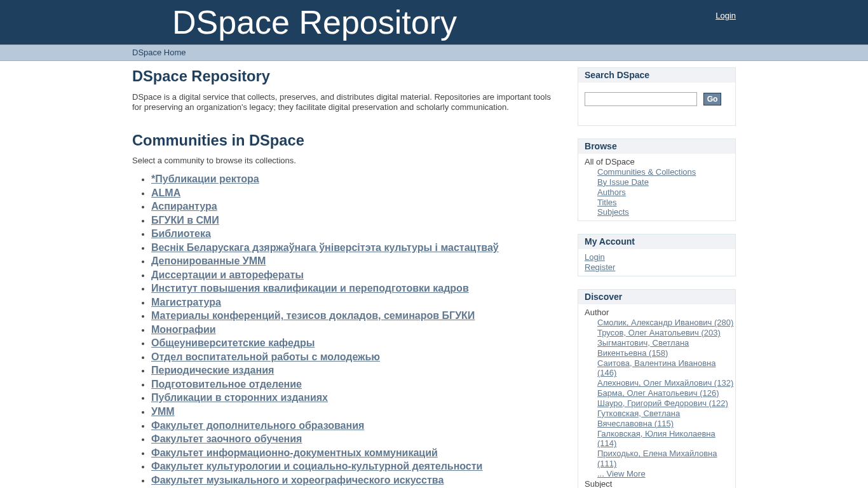868x488 pixels.
Task: Filter by author Шауро, Григорий Федорович (122)
Action: click(x=663, y=403)
